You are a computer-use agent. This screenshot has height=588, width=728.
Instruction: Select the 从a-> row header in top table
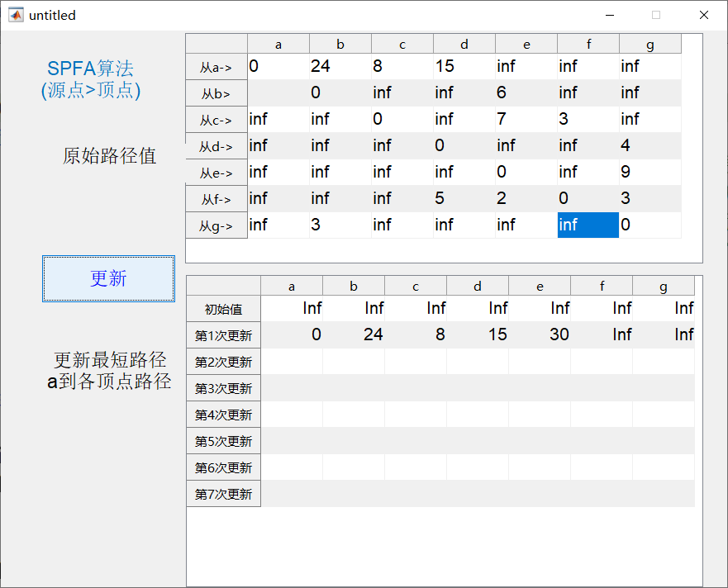tap(216, 67)
